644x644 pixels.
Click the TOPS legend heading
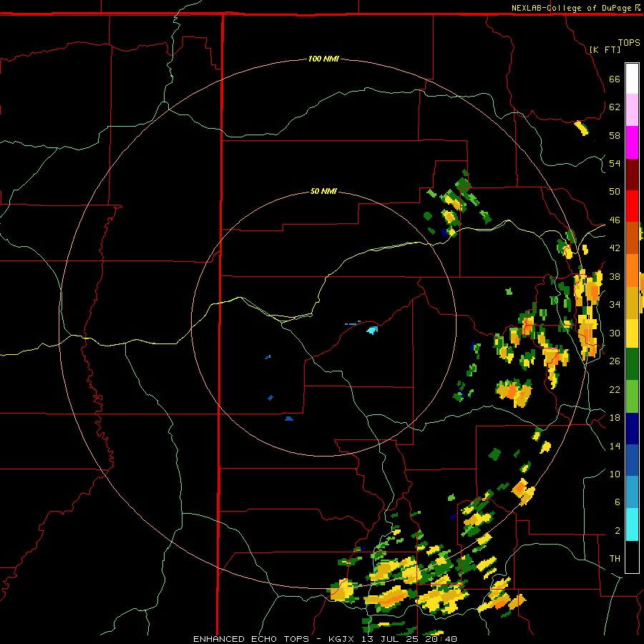point(629,42)
